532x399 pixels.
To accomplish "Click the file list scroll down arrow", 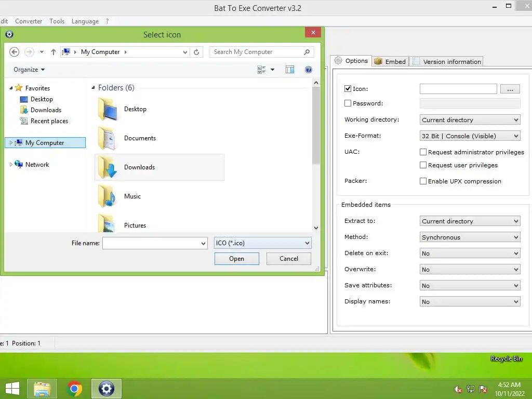I will (316, 228).
